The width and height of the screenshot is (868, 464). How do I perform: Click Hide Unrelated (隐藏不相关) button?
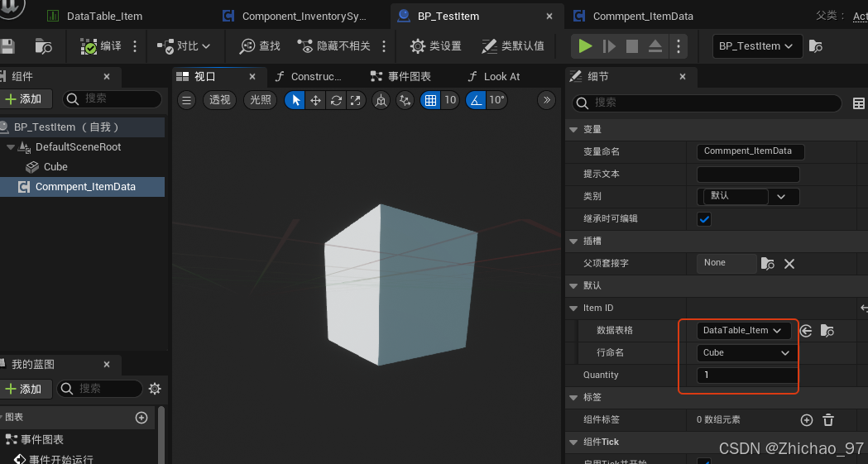(333, 45)
